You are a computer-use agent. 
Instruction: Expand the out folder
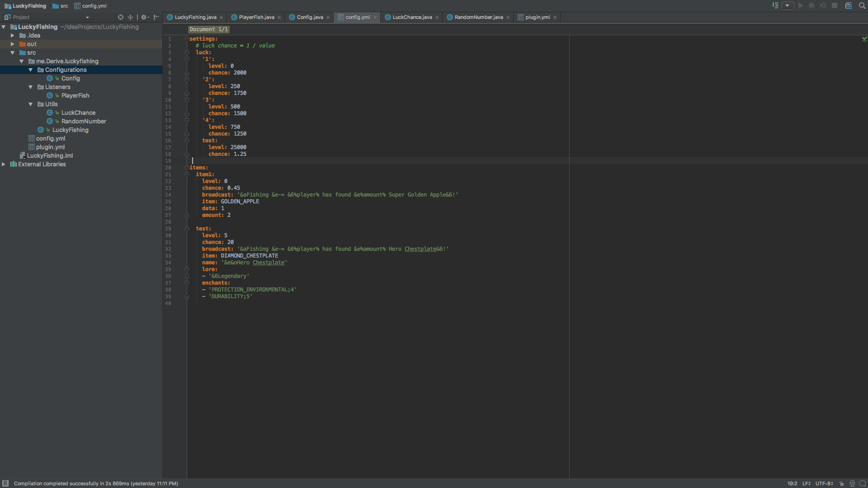pos(13,44)
